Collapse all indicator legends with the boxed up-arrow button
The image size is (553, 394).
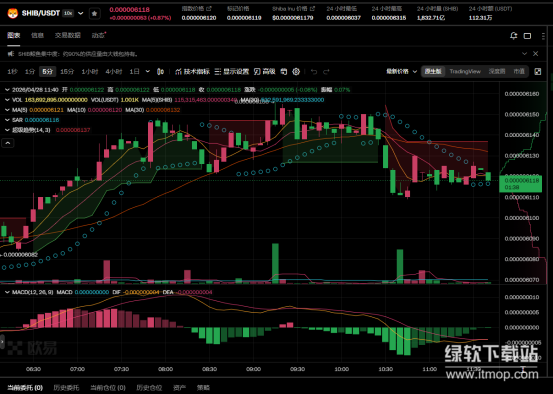coord(8,143)
